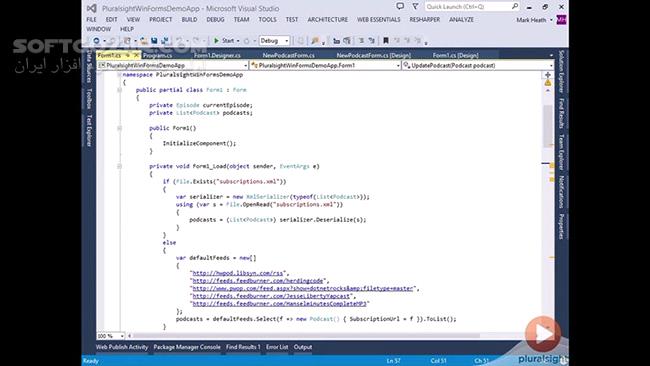Click the Mark Heath account avatar

561,19
